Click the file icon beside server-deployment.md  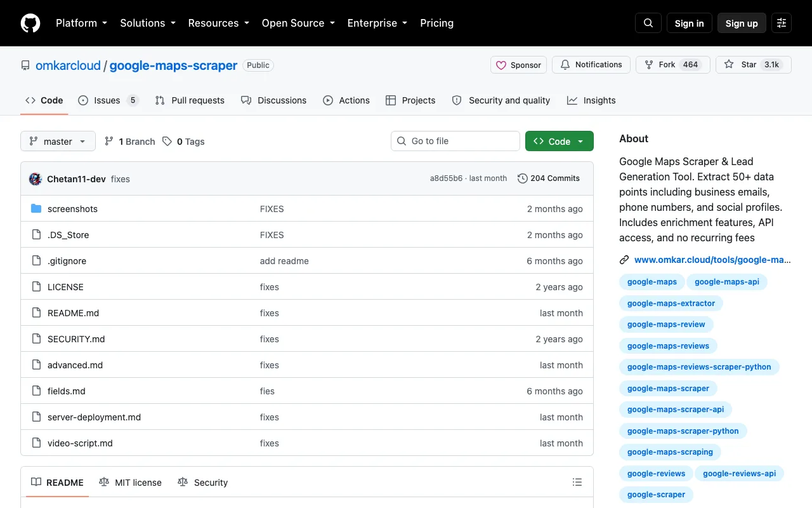pos(36,417)
